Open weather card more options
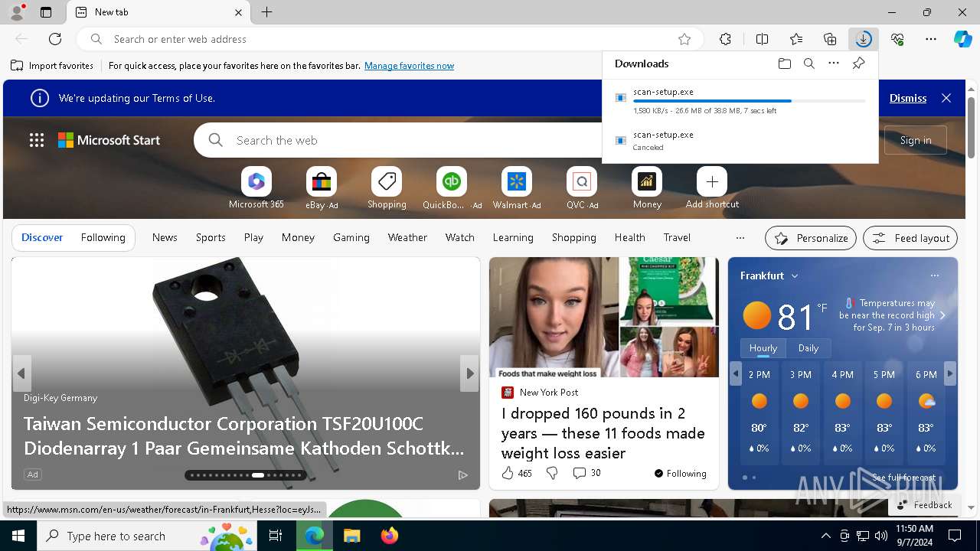The image size is (980, 551). (935, 275)
